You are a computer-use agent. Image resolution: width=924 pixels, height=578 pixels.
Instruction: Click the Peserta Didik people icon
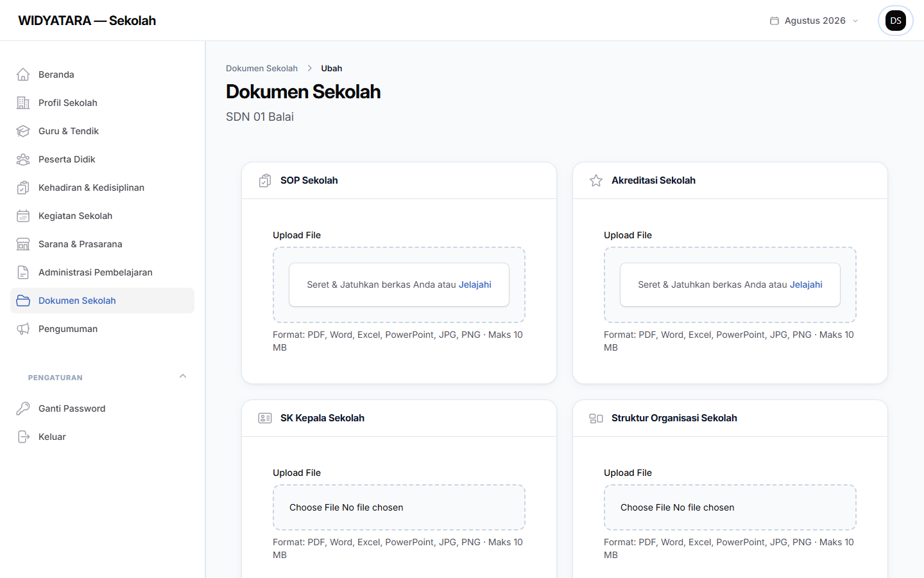tap(23, 159)
